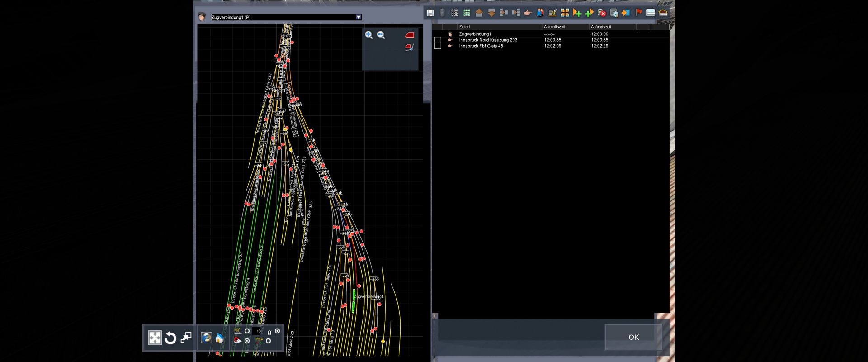The height and width of the screenshot is (362, 868).
Task: Click the trash can delete icon
Action: (442, 13)
